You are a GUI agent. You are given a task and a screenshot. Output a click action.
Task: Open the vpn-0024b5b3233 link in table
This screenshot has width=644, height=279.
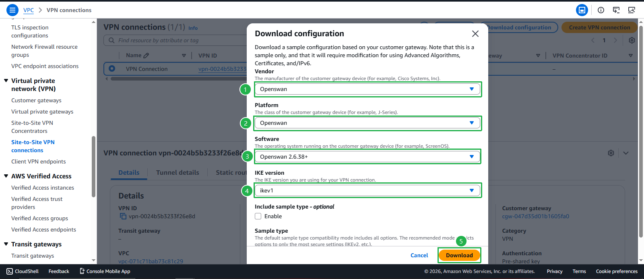pyautogui.click(x=222, y=69)
